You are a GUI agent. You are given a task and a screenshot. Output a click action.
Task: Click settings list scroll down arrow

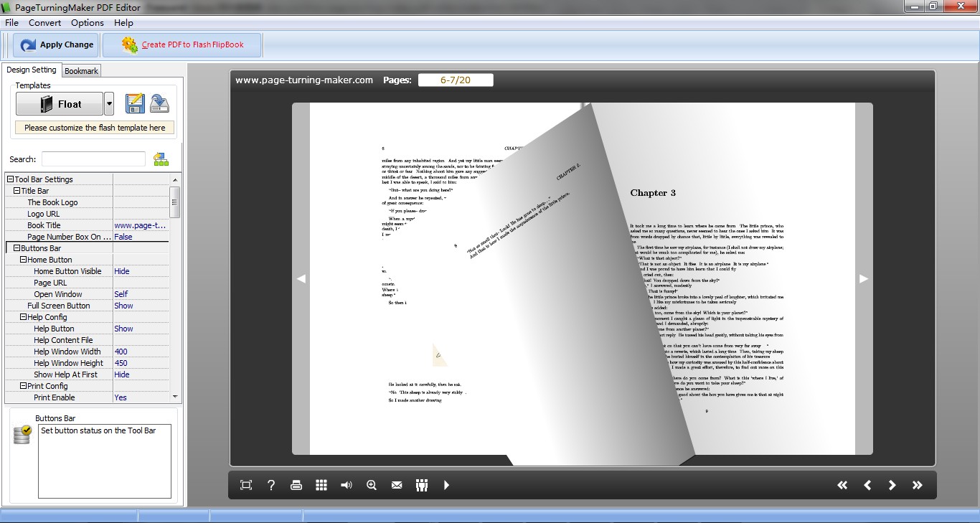[x=175, y=396]
